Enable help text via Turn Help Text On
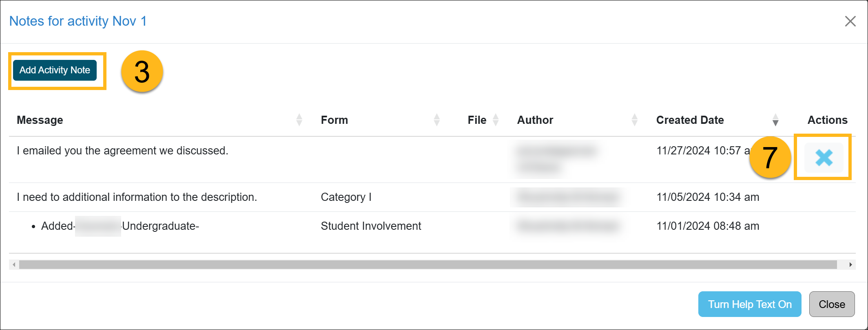This screenshot has height=330, width=868. click(x=749, y=304)
